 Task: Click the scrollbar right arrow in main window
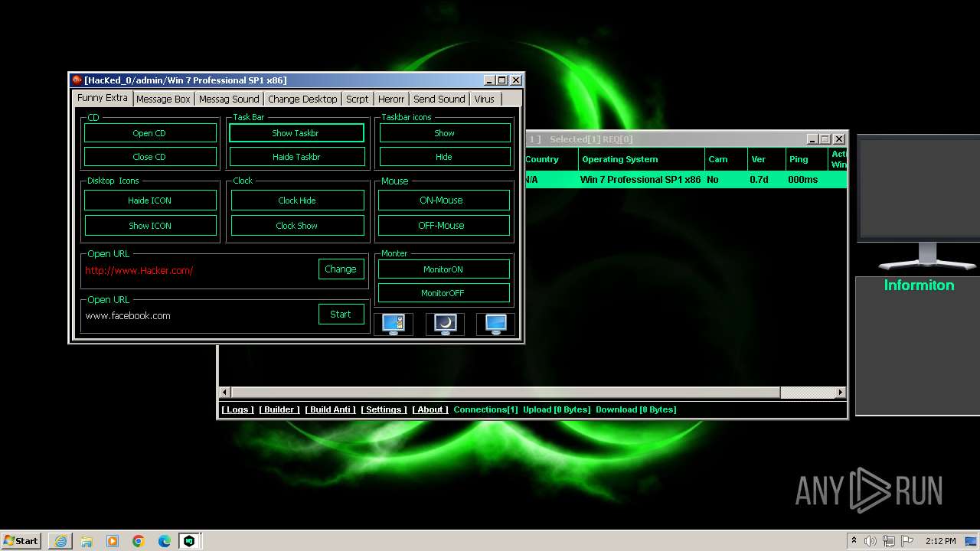[x=840, y=393]
